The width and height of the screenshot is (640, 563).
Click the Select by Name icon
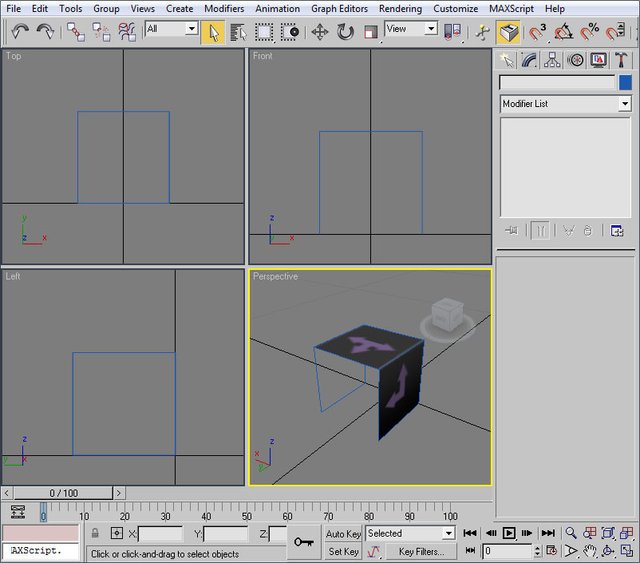(x=238, y=31)
